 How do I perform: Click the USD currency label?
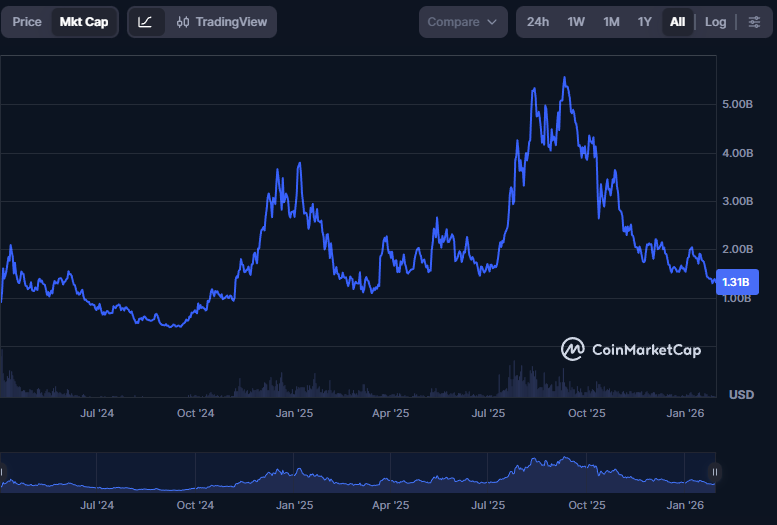tap(741, 395)
